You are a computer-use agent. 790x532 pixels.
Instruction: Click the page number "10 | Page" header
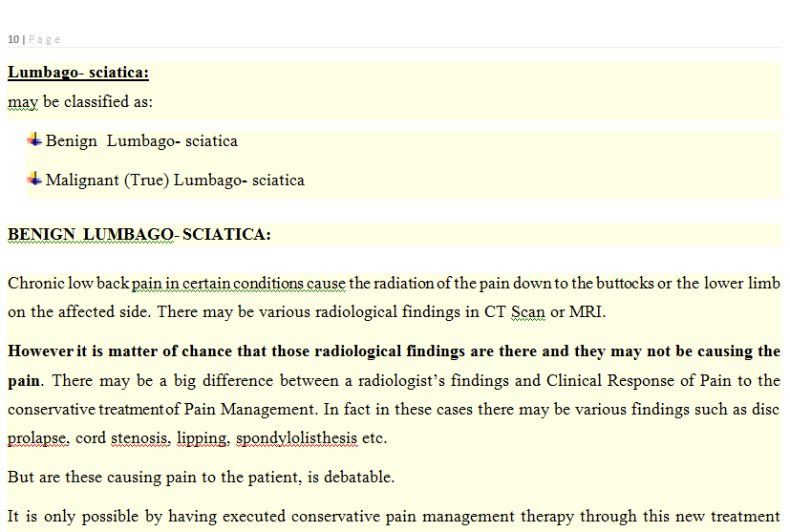(x=33, y=39)
